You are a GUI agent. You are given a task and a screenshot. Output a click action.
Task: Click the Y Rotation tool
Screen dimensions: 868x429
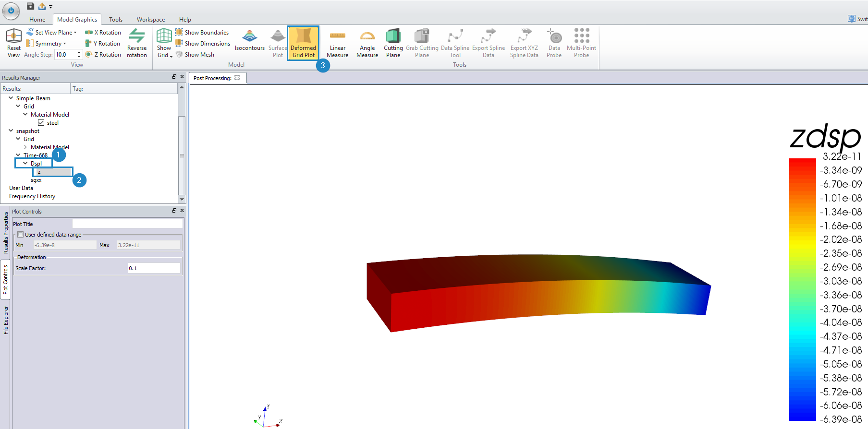tap(103, 43)
